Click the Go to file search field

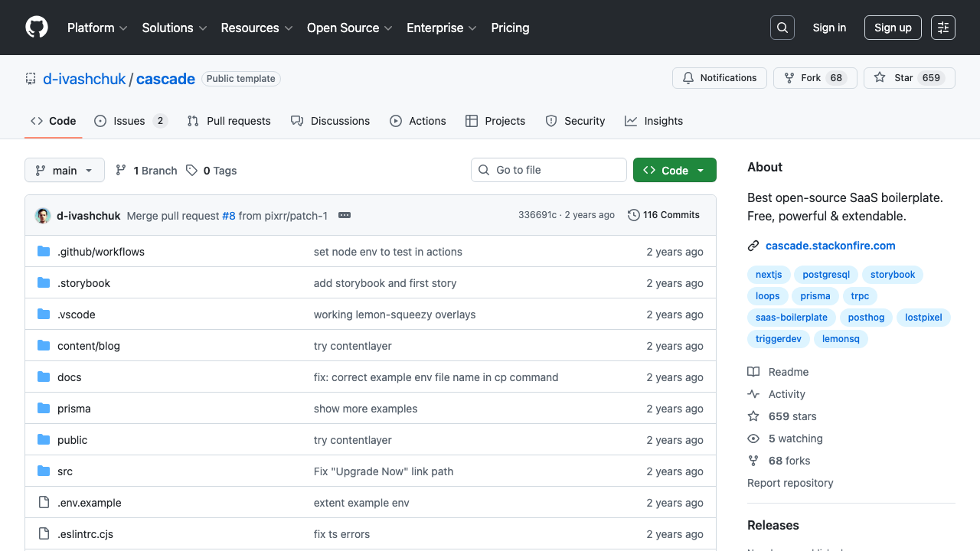click(x=548, y=170)
